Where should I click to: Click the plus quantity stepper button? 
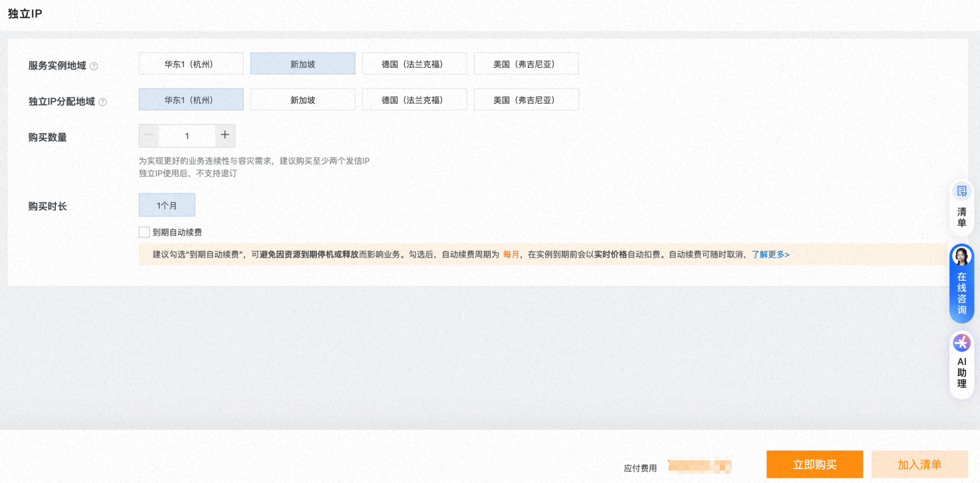pos(225,136)
